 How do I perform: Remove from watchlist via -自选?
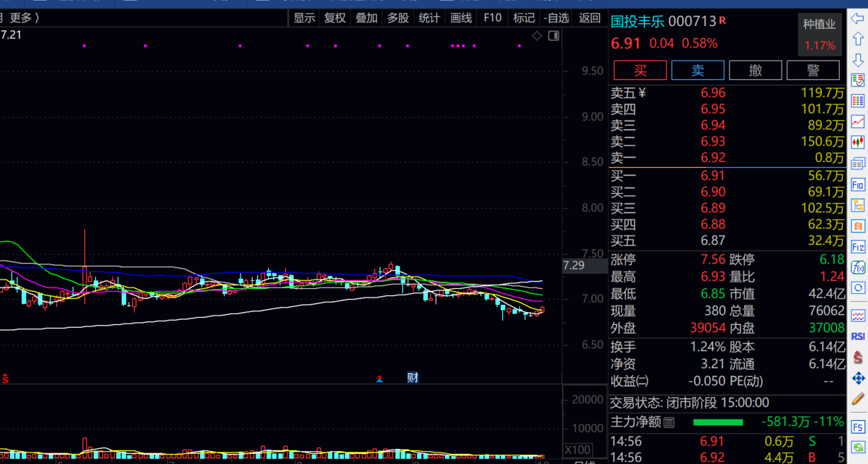(556, 18)
